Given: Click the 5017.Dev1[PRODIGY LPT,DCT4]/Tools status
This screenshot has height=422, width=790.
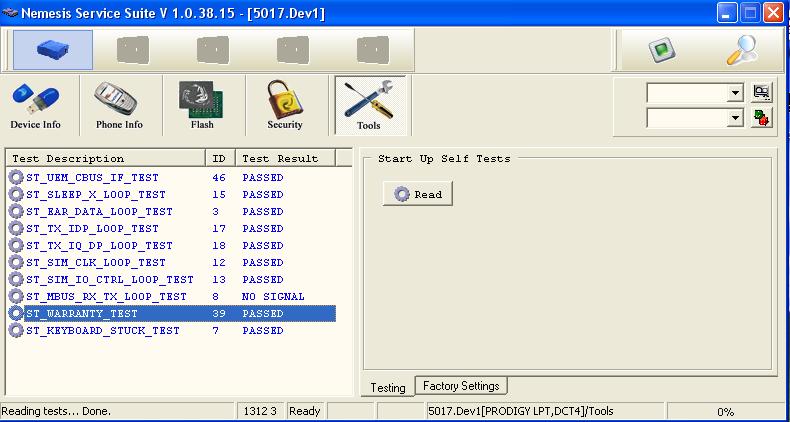Looking at the screenshot, I should 520,411.
